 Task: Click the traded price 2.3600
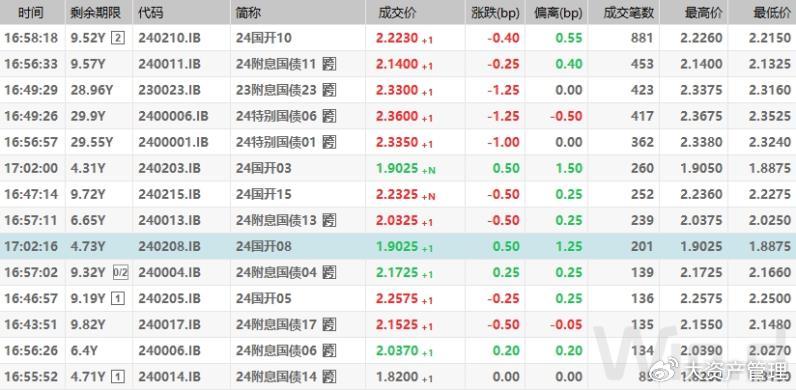pos(397,116)
